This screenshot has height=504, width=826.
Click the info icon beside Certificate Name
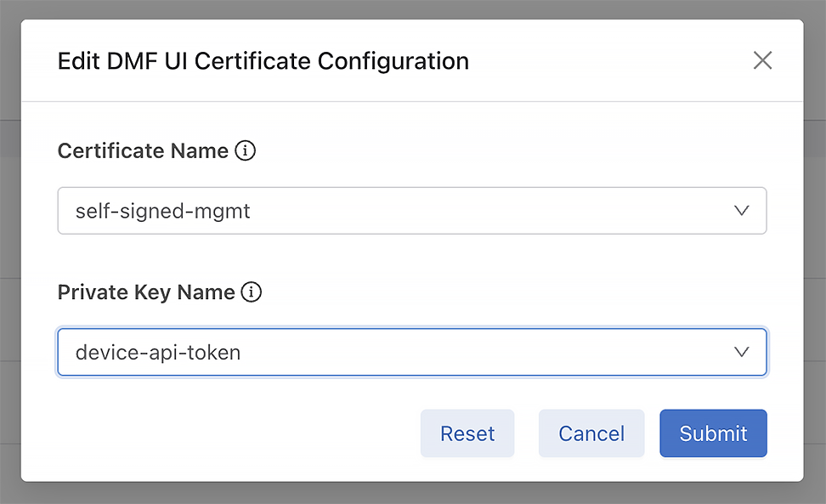click(246, 151)
